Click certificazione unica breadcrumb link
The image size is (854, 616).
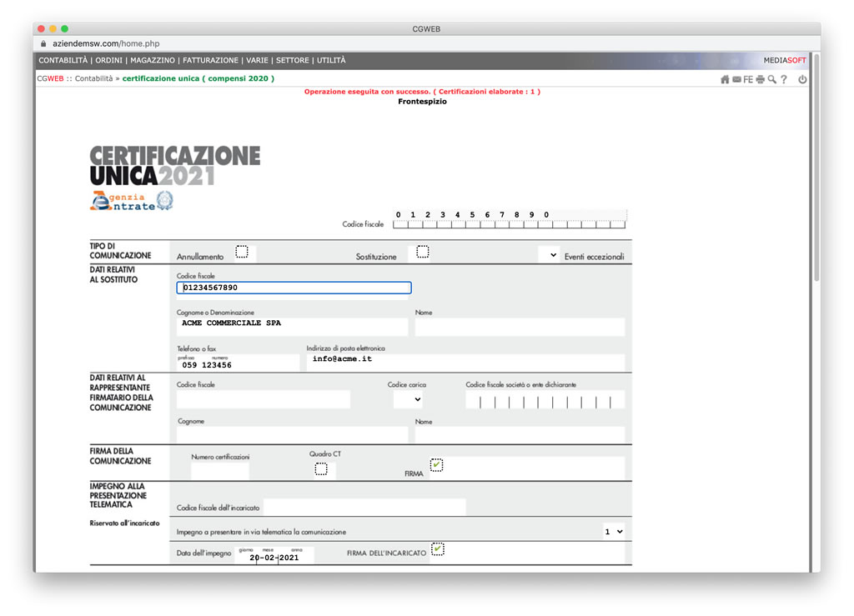[x=198, y=78]
